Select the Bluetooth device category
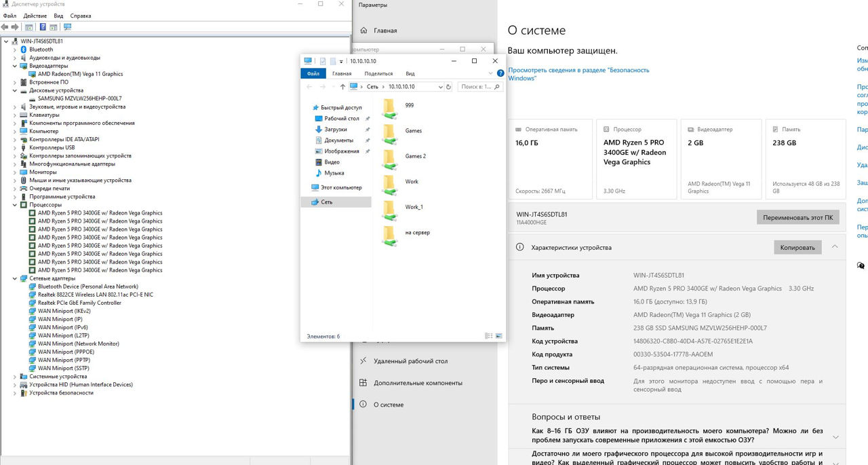Screen dimensions: 868x465 click(41, 50)
